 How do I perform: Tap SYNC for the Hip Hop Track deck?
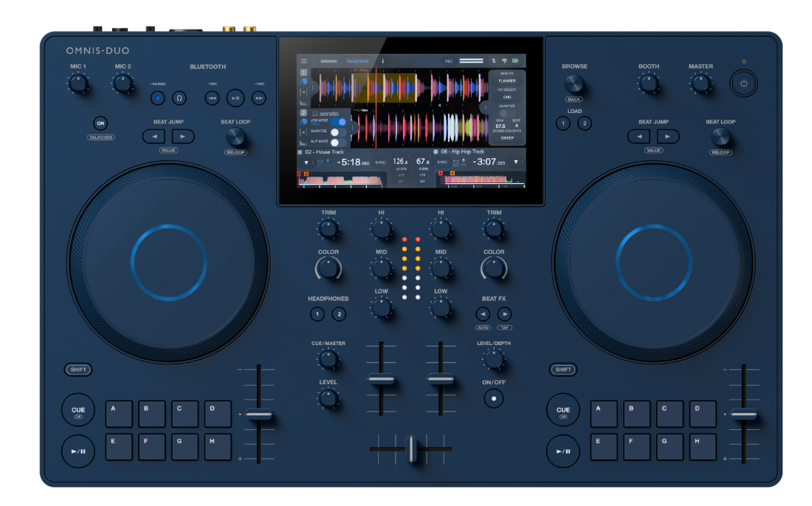(442, 163)
